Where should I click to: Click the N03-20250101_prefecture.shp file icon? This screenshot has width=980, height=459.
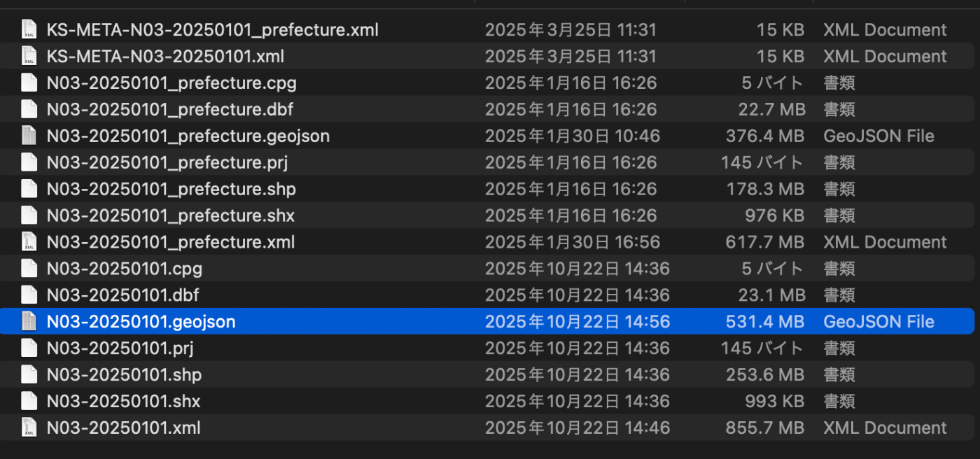29,189
